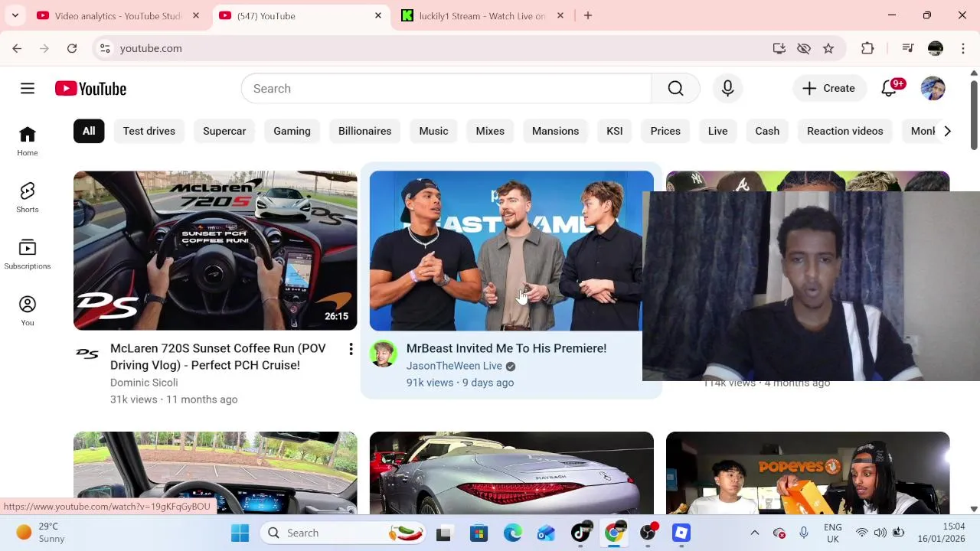Select the Music chip

pos(433,131)
